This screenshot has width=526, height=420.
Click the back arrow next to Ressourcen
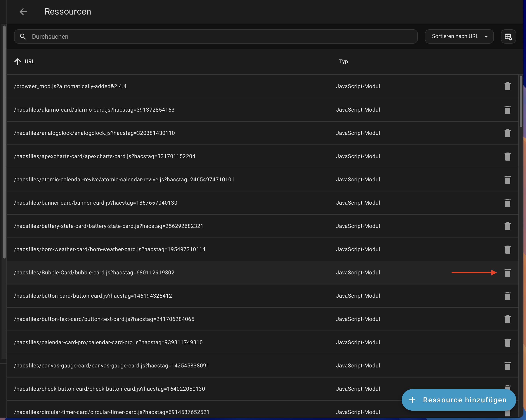point(23,11)
